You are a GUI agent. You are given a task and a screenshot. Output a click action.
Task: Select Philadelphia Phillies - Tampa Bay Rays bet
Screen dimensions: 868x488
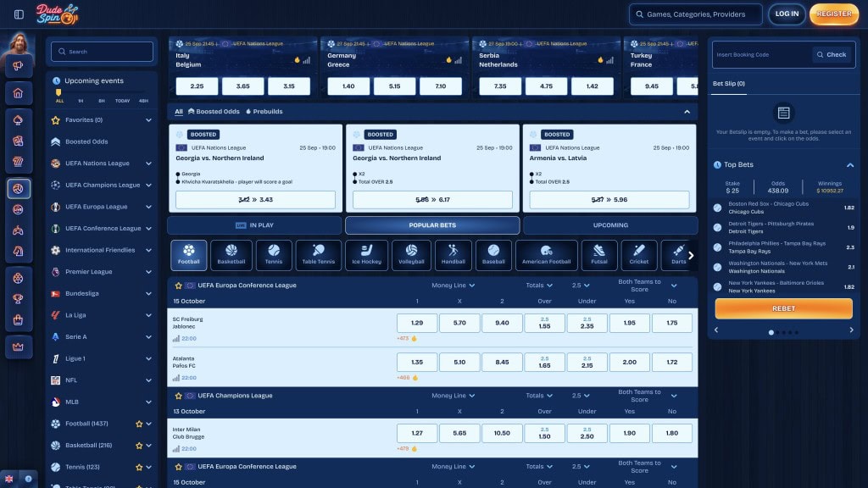784,247
